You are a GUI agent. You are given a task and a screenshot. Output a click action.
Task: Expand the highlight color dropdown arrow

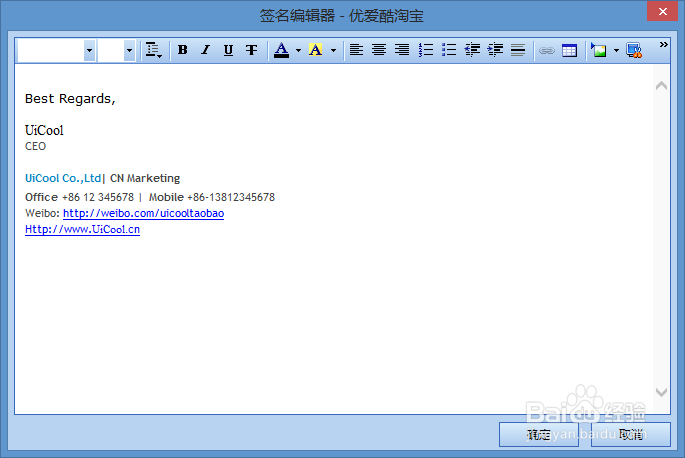coord(333,50)
